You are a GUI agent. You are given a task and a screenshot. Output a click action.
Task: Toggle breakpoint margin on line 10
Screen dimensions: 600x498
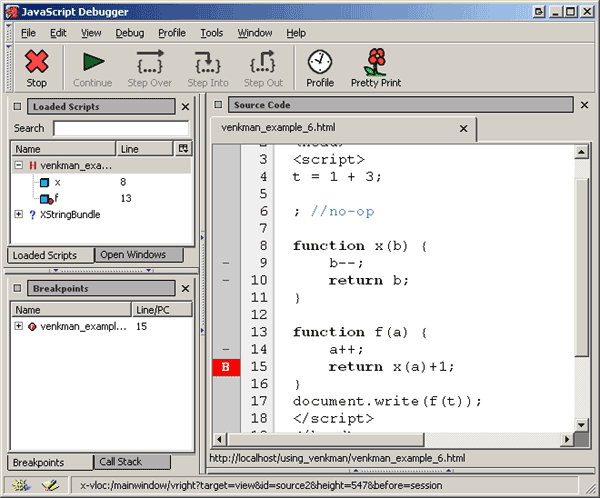226,281
